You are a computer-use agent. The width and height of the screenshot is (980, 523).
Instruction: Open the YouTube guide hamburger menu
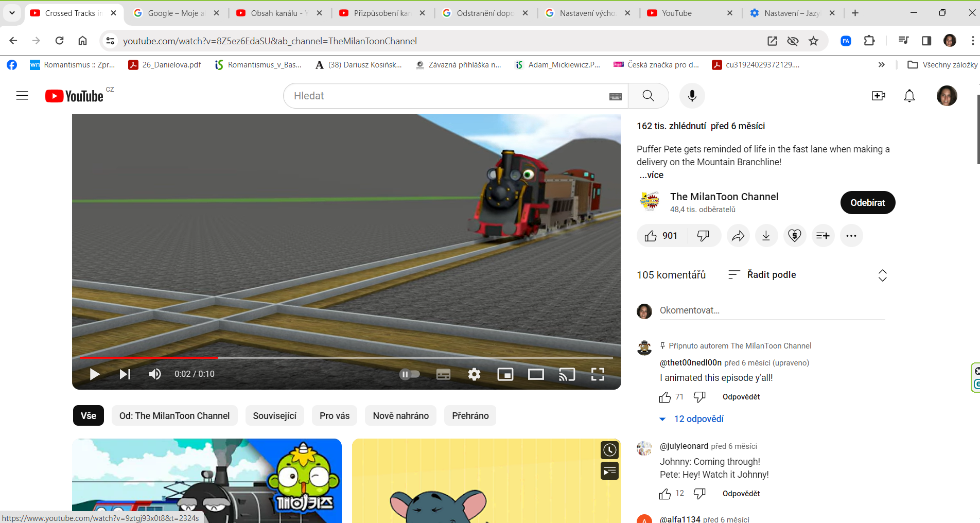[22, 96]
